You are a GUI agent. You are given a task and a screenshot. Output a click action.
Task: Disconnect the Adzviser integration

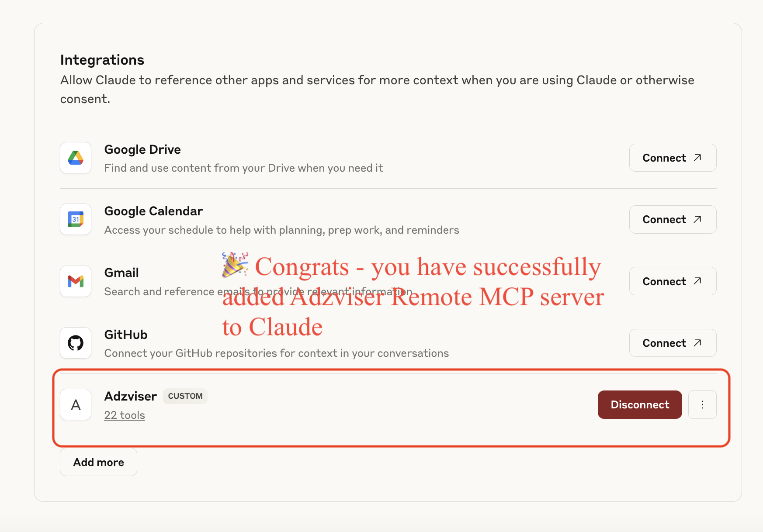(639, 404)
